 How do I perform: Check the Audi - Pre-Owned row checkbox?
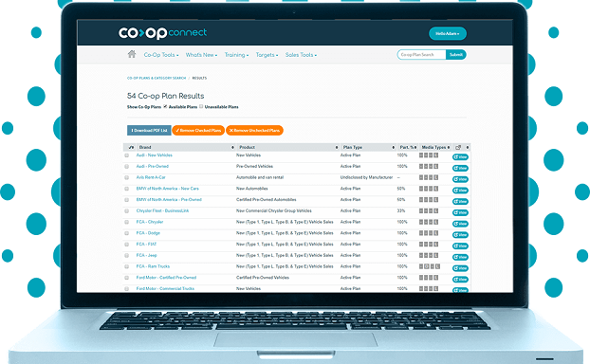127,166
